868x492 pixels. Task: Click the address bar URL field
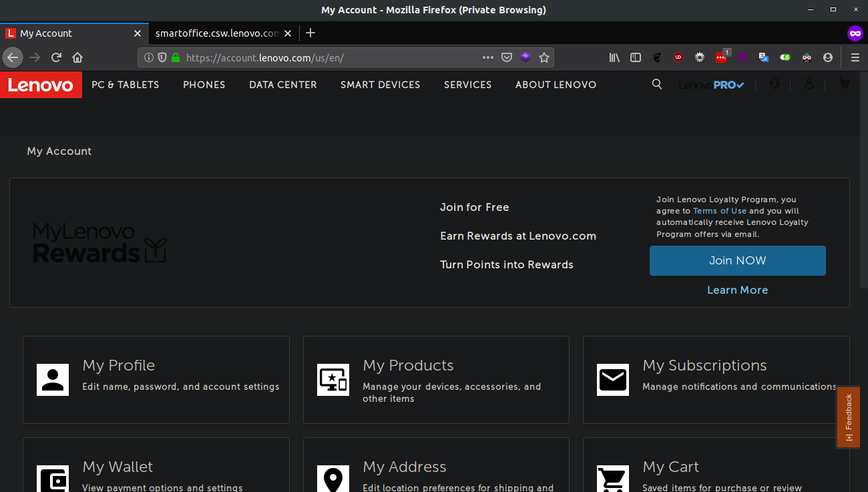[x=331, y=57]
